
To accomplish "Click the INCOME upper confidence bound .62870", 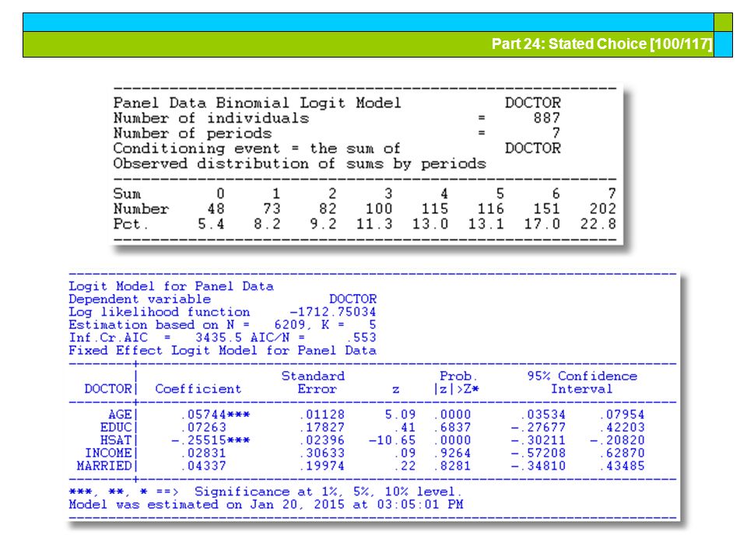I will pyautogui.click(x=622, y=453).
